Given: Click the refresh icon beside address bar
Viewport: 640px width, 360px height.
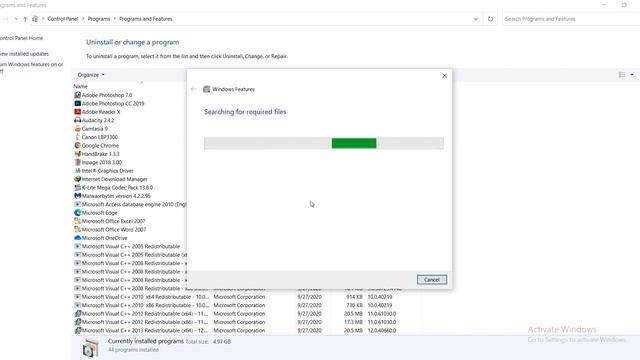Looking at the screenshot, I should [490, 19].
